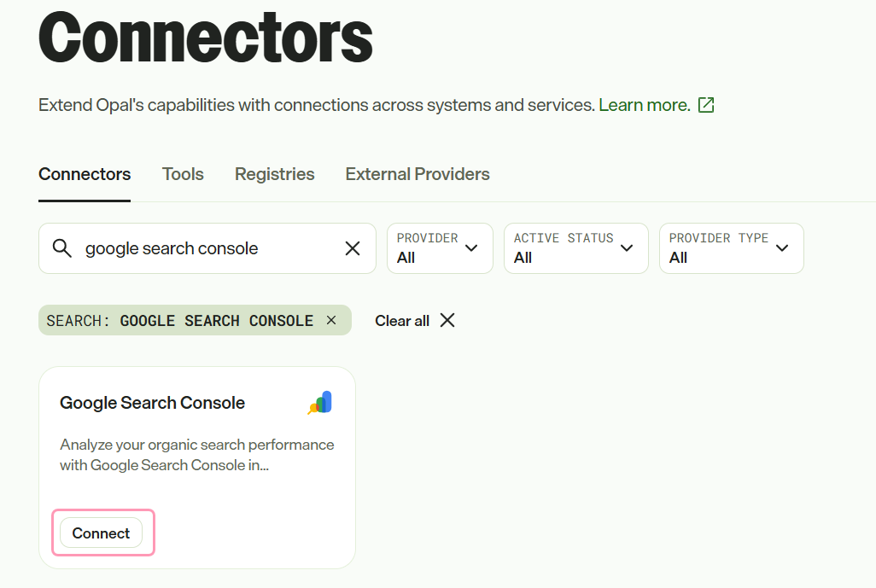
Task: Expand the Provider dropdown chevron
Action: (x=471, y=248)
